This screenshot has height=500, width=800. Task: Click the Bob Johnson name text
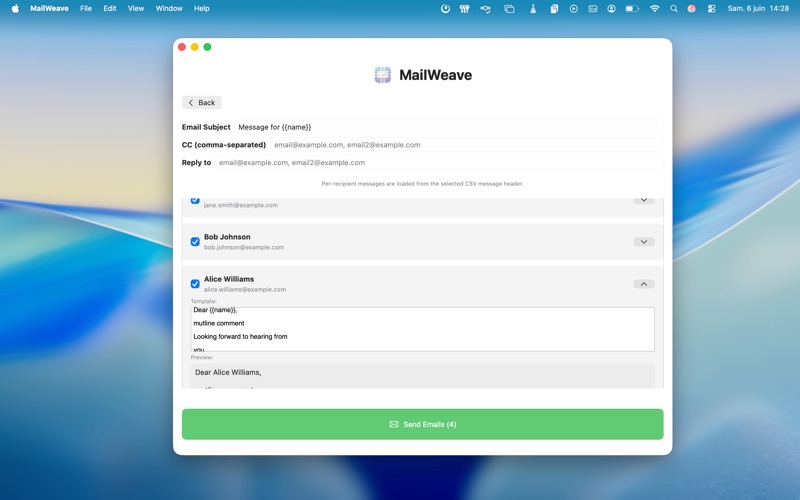[227, 237]
